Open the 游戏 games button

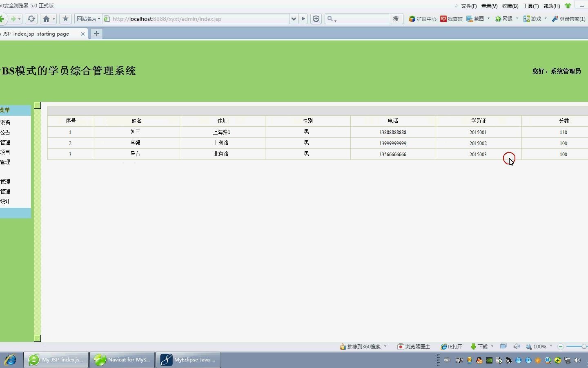(x=532, y=19)
